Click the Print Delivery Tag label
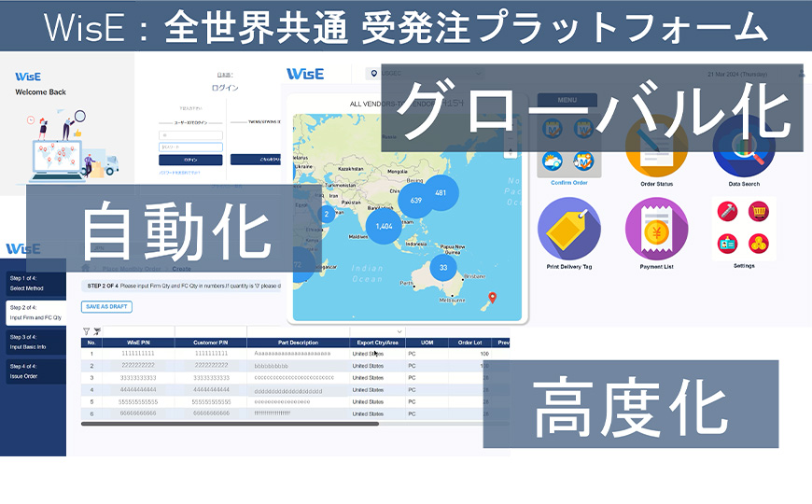Image resolution: width=812 pixels, height=504 pixels. point(569,267)
